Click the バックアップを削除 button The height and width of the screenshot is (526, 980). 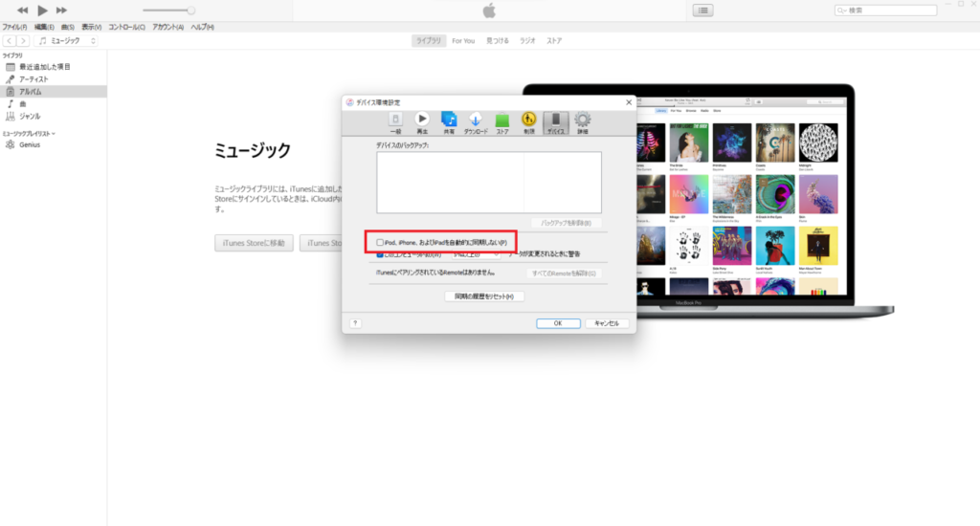click(x=567, y=223)
